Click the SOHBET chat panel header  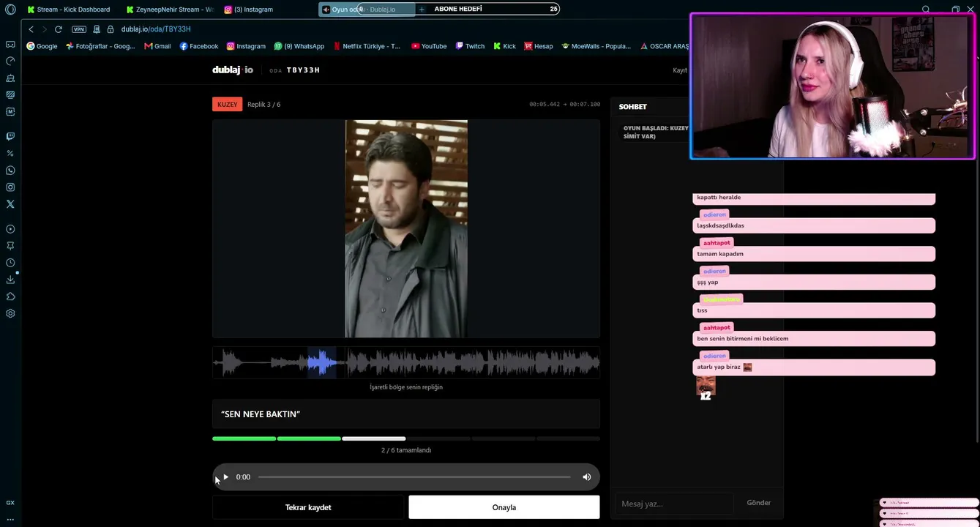coord(633,107)
